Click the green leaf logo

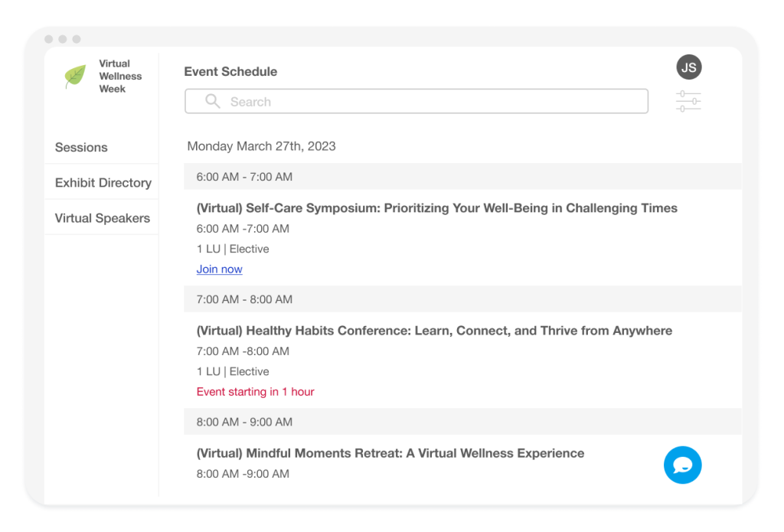coord(75,77)
